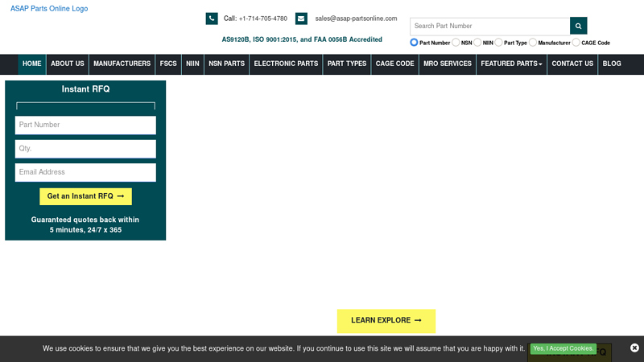Expand the Featured Parts dropdown menu
Viewport: 644px width, 362px height.
coord(511,64)
